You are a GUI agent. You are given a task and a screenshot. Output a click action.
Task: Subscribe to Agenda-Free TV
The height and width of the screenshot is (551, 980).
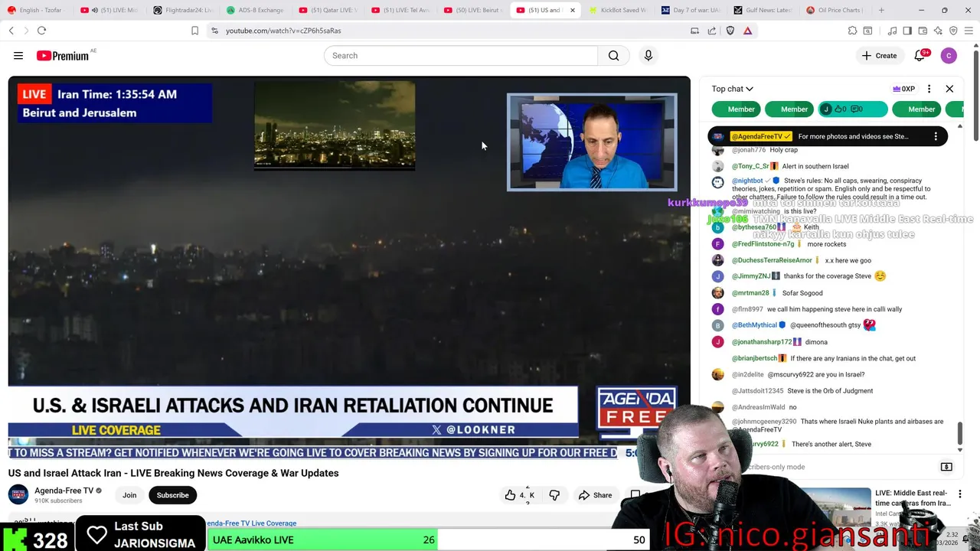[x=172, y=495]
